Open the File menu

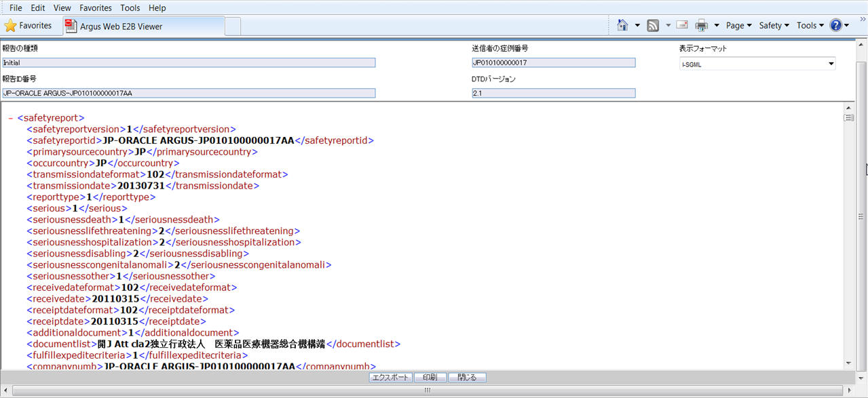(x=16, y=7)
